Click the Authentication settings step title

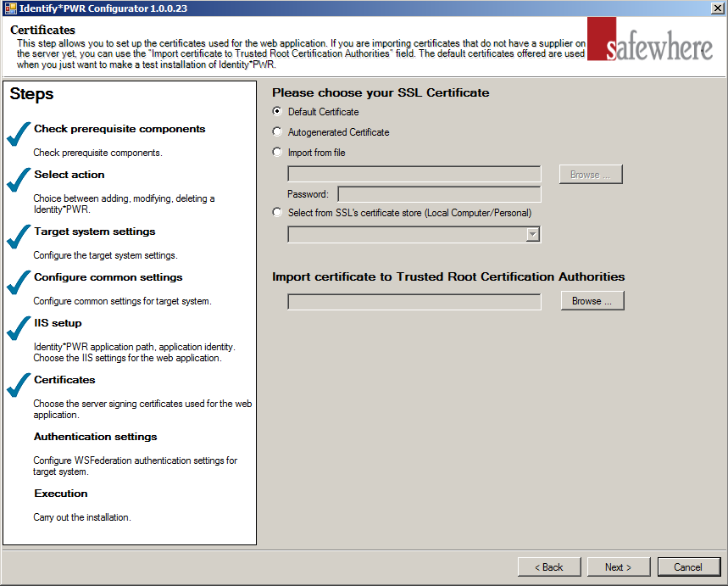point(95,437)
